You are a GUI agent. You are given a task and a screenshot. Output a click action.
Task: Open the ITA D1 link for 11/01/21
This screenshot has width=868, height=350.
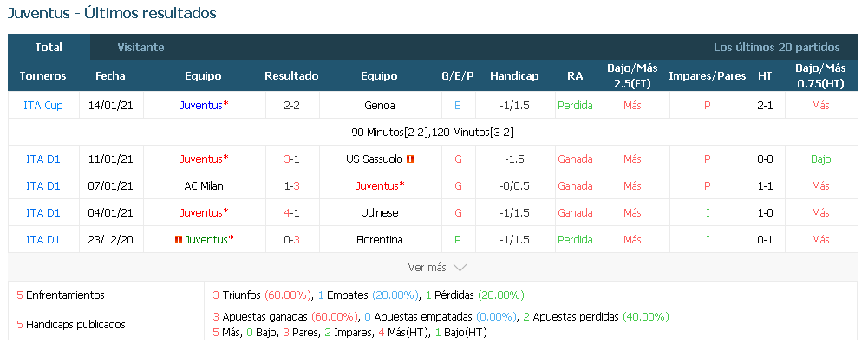coord(43,159)
